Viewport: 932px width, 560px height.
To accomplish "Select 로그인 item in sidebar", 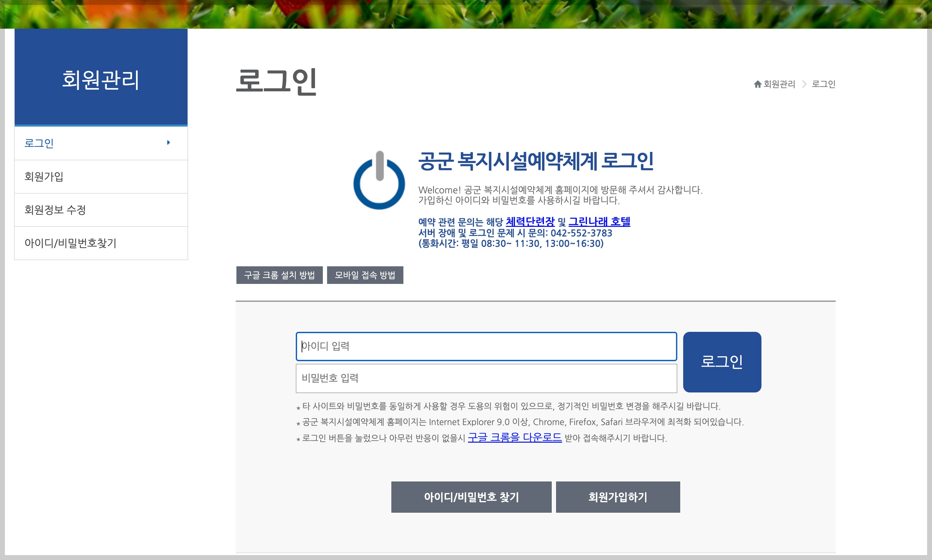I will tap(39, 143).
